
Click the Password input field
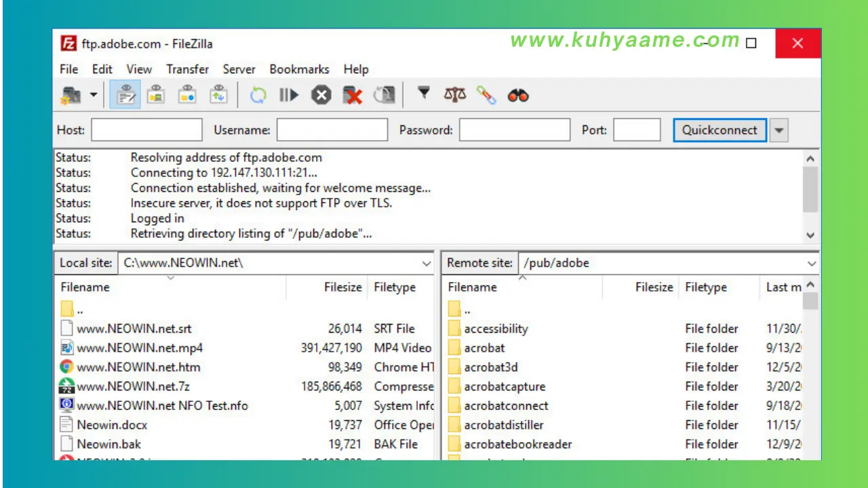(515, 130)
